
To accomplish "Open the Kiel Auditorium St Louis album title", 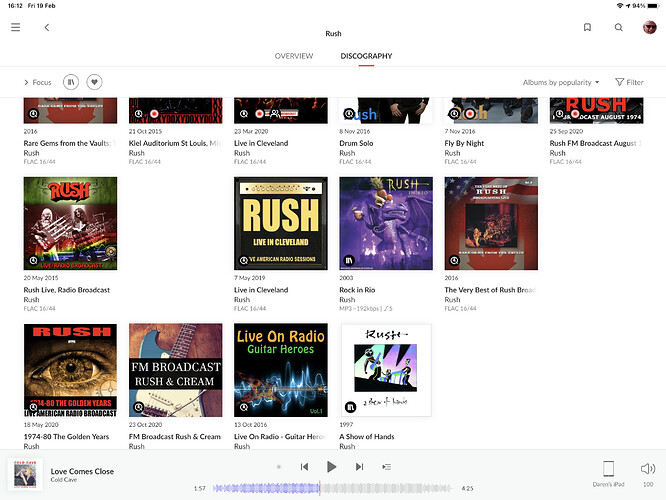I will 175,143.
